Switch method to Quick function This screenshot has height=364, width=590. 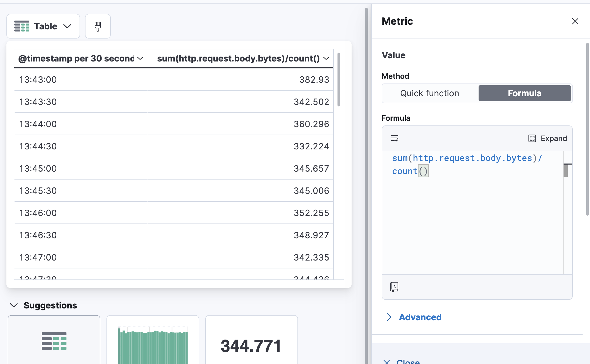429,93
